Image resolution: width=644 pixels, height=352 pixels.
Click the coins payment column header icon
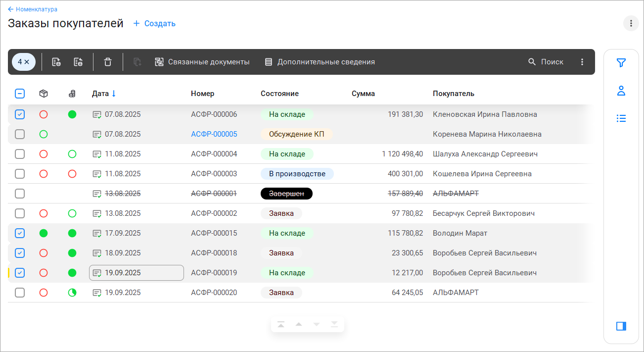(72, 94)
